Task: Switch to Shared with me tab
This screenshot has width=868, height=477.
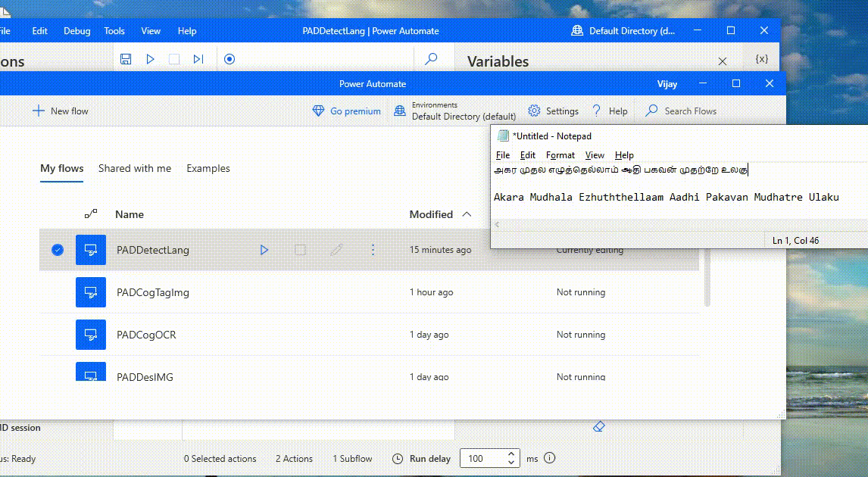Action: 135,168
